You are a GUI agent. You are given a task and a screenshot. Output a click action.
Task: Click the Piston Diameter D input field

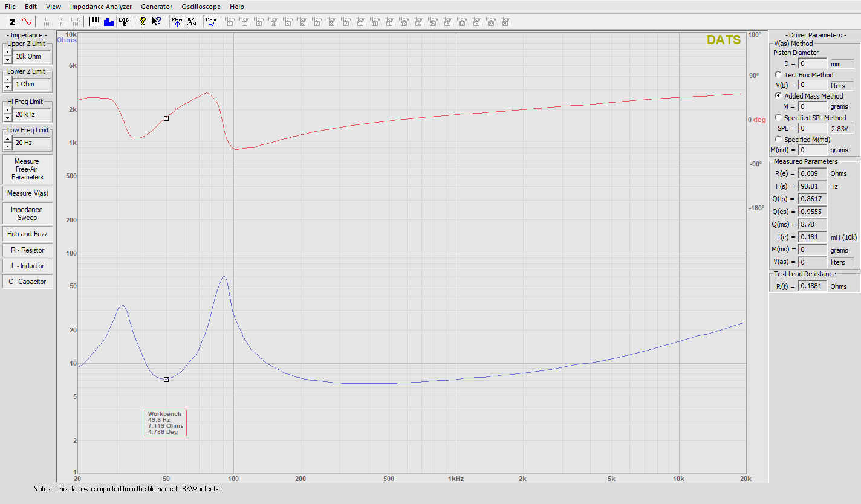coord(812,63)
